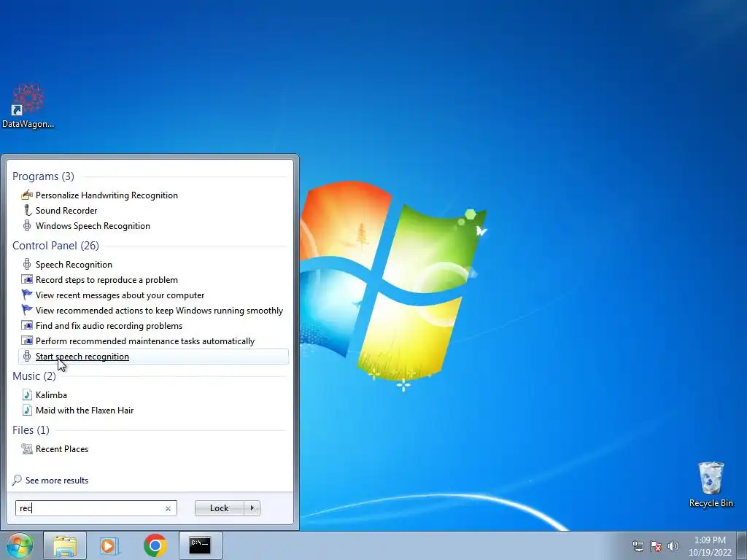Screen dimensions: 747x560
Task: Click the network status tray icon
Action: click(638, 546)
